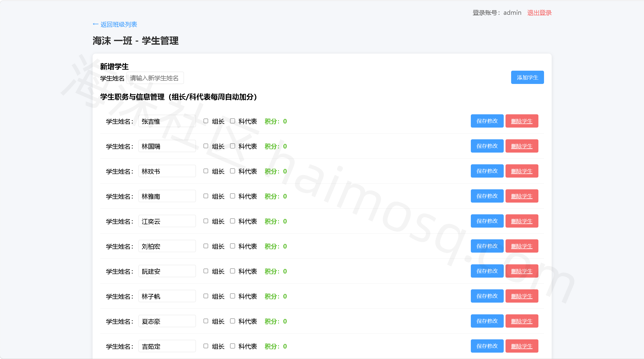Check 科代表 for 江奕云
Screen dimensions: 644x359
[232, 221]
